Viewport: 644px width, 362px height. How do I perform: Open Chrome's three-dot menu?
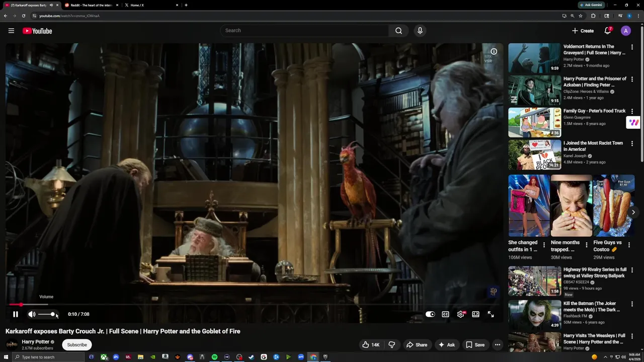639,16
